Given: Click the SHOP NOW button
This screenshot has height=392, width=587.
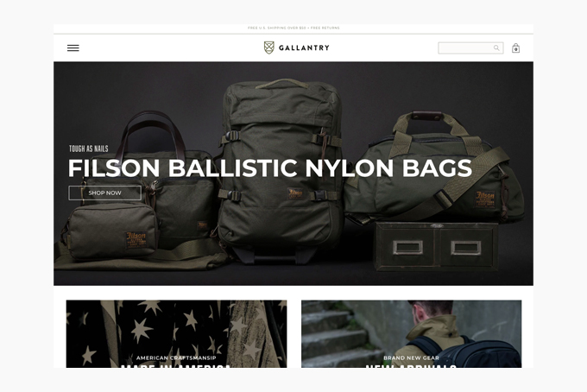Looking at the screenshot, I should point(104,193).
